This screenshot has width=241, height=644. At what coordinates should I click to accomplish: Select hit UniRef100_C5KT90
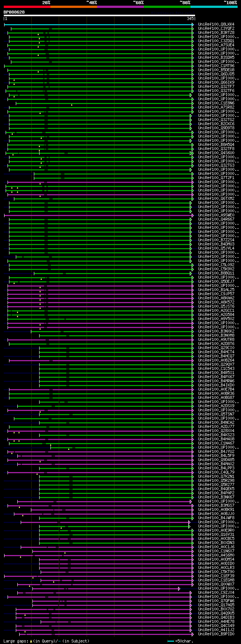pyautogui.click(x=216, y=572)
